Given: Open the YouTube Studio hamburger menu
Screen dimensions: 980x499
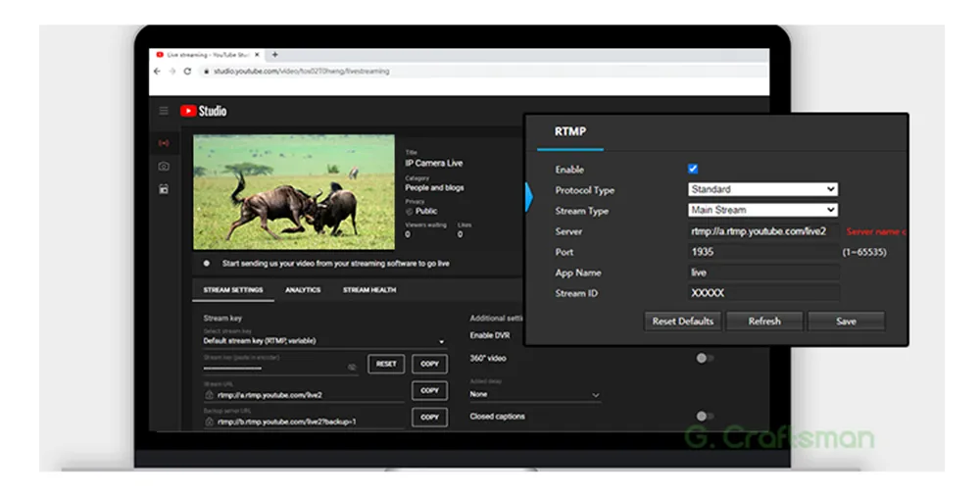Looking at the screenshot, I should pos(164,111).
